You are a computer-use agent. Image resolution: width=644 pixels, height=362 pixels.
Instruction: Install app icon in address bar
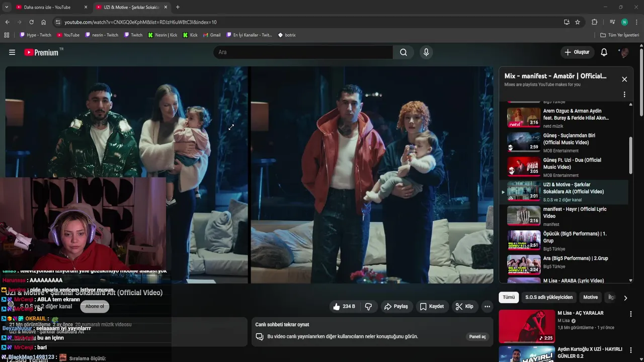pos(567,22)
